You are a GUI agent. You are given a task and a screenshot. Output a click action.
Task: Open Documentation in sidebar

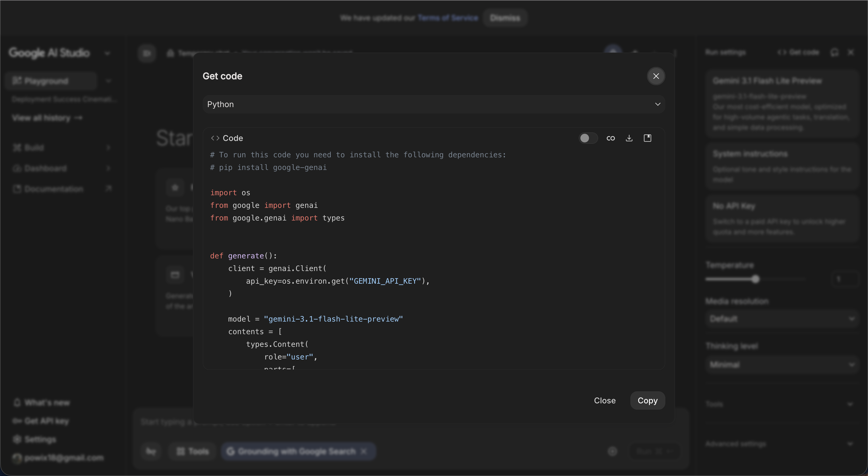[x=54, y=189]
